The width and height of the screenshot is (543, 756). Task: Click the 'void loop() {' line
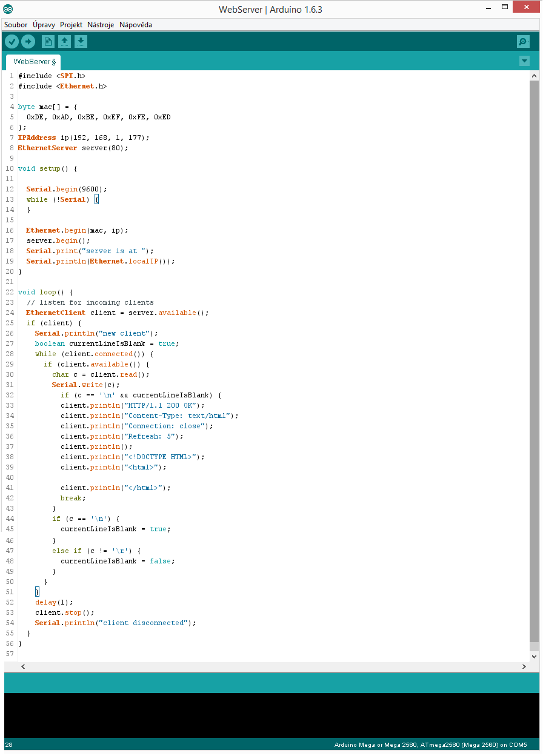(45, 292)
